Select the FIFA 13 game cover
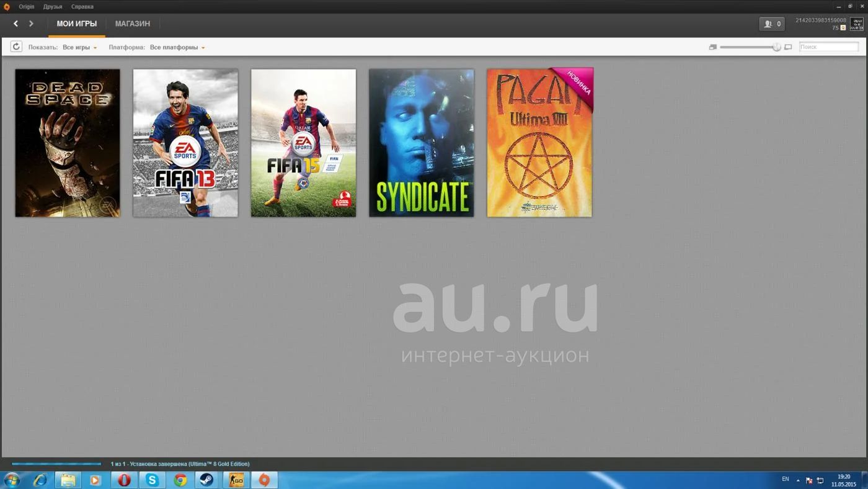This screenshot has width=868, height=489. tap(185, 143)
